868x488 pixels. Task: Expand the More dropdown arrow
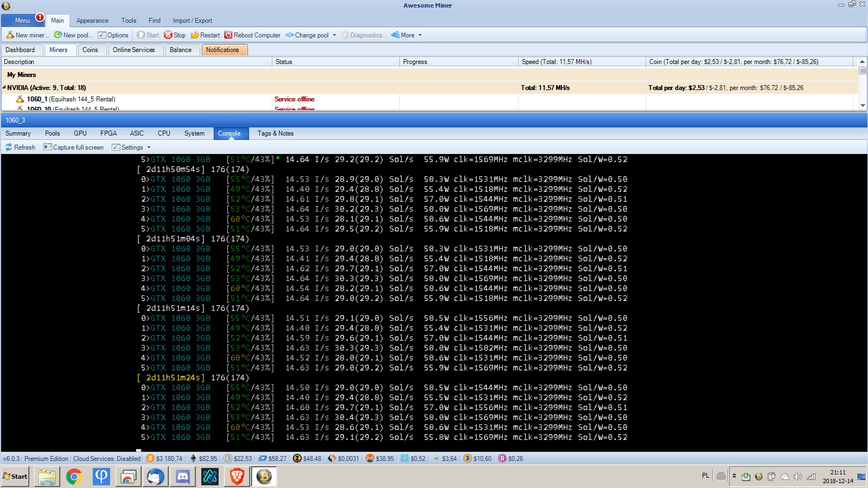420,35
